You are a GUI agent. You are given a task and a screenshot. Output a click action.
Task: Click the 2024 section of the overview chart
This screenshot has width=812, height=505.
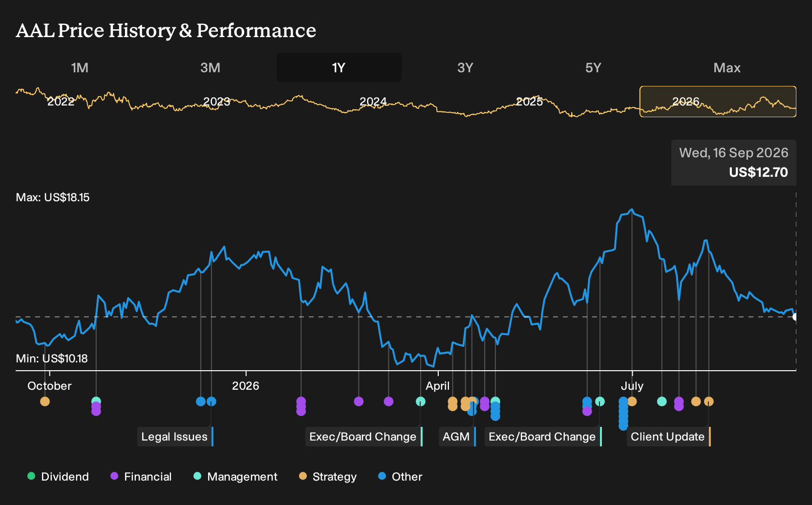373,102
